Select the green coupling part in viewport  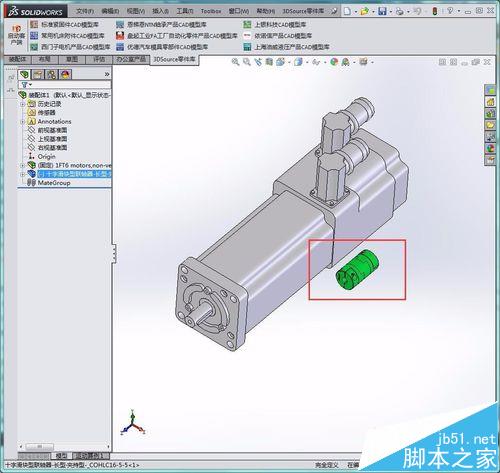point(357,269)
